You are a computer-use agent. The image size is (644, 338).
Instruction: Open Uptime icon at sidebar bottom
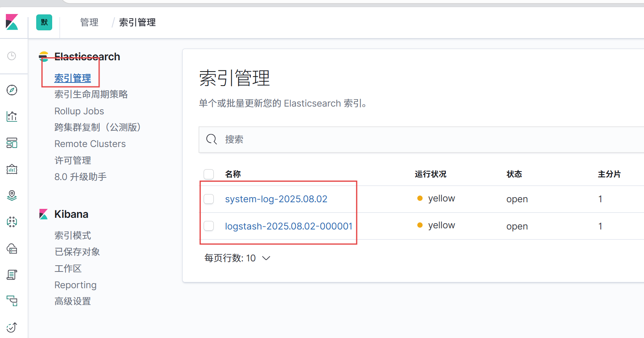(x=12, y=327)
